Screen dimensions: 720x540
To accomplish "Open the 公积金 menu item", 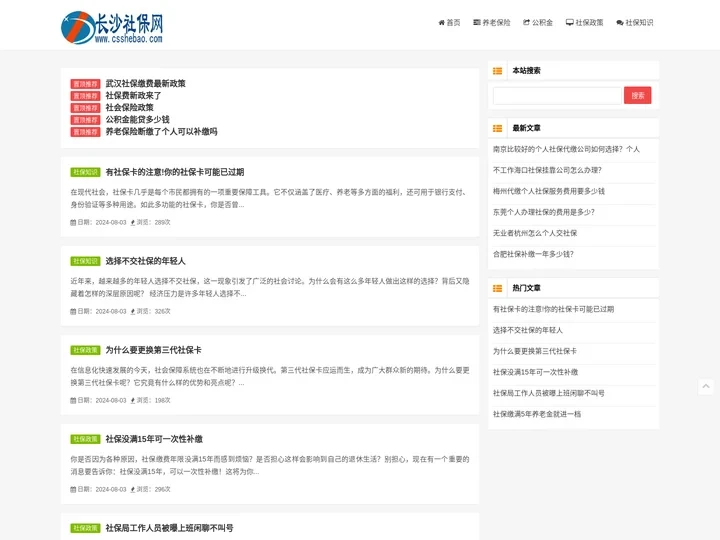I will point(538,22).
